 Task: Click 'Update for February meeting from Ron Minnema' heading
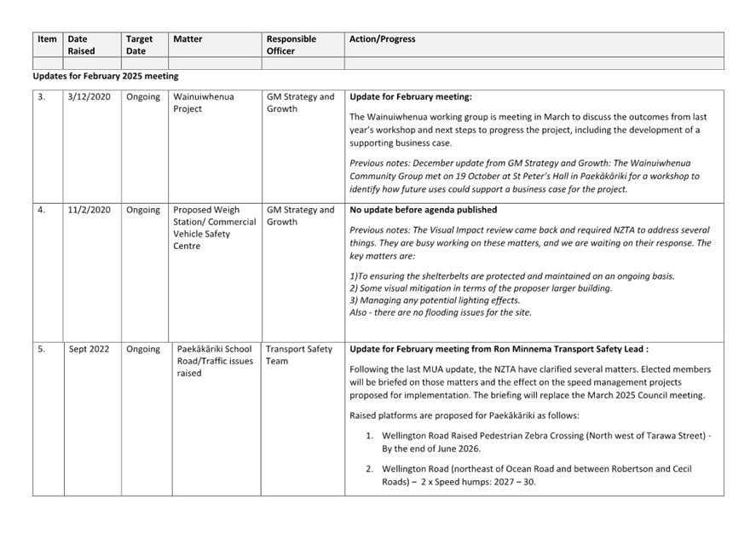499,349
